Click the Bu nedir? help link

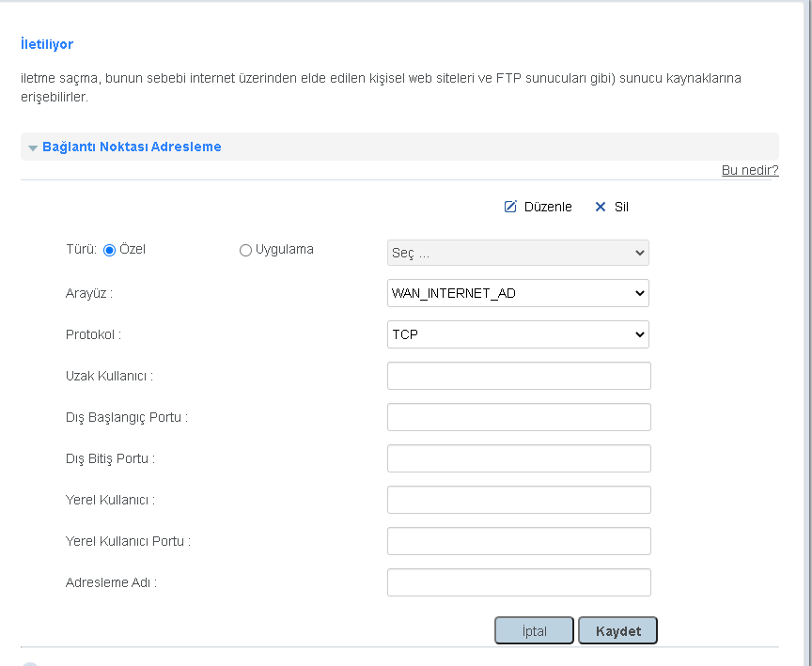coord(749,170)
